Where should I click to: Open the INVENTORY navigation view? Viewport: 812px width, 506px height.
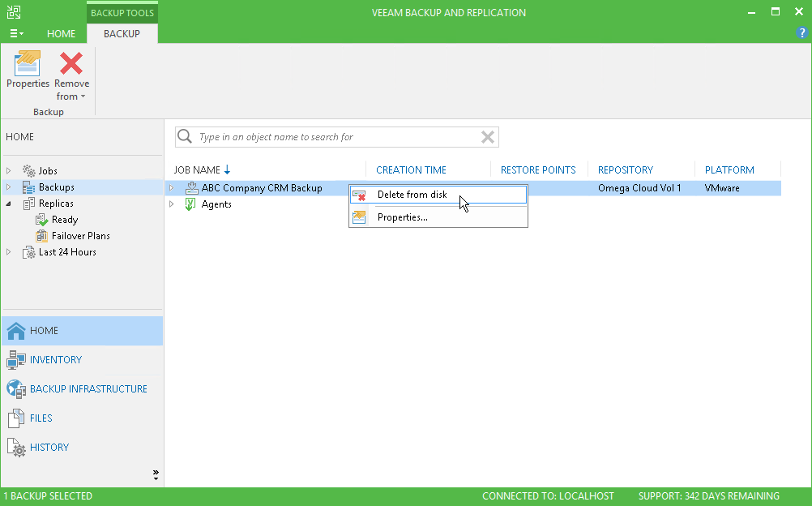[83, 360]
